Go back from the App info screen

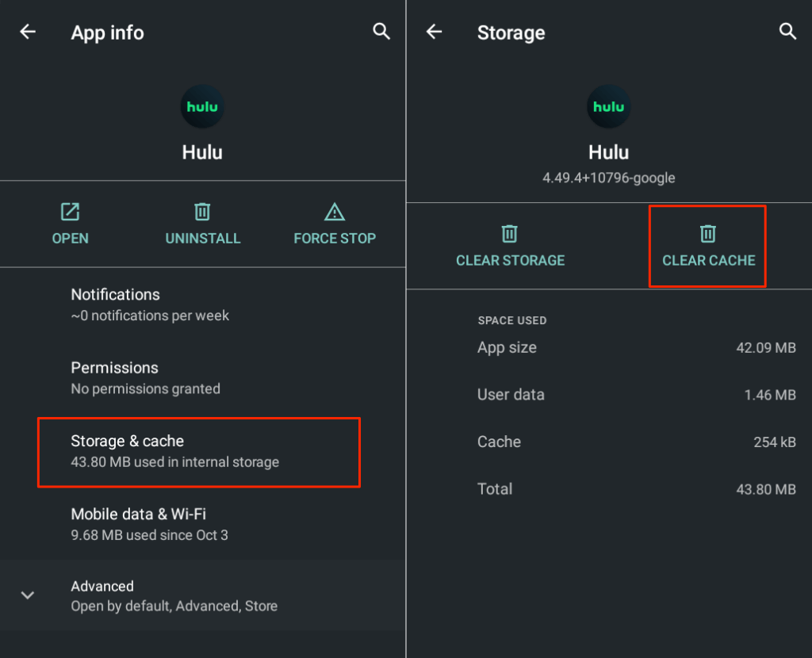click(x=28, y=32)
